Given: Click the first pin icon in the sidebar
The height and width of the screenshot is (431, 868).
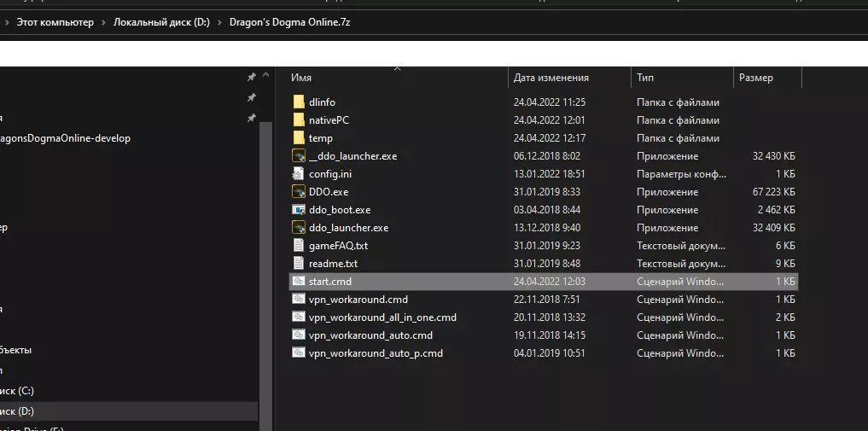Looking at the screenshot, I should click(251, 77).
